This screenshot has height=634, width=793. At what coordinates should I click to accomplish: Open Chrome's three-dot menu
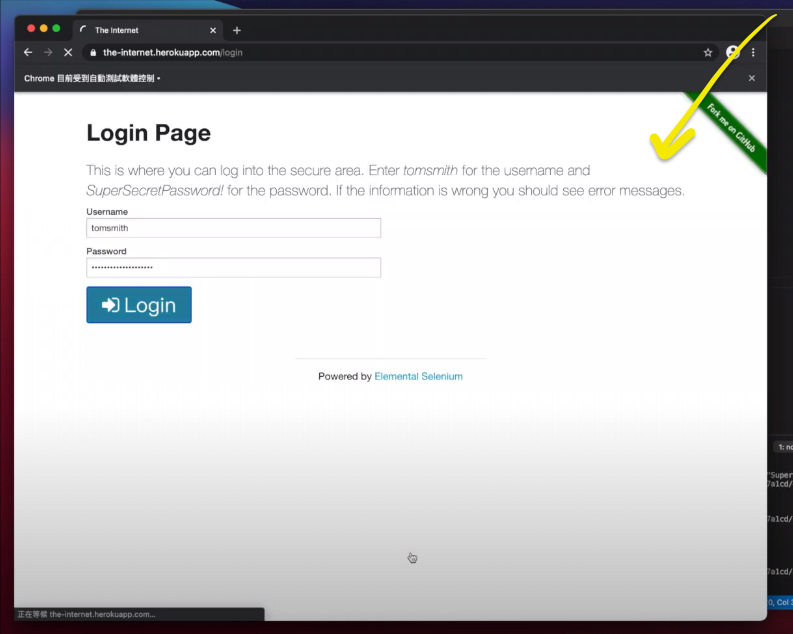(x=753, y=52)
